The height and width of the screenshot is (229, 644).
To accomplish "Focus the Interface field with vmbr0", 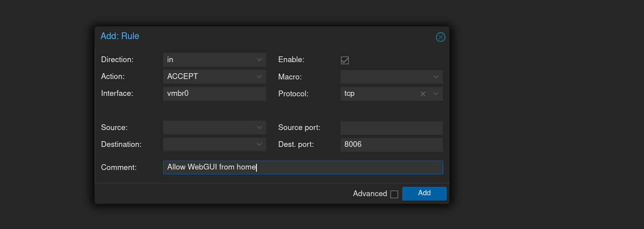I will click(x=215, y=94).
